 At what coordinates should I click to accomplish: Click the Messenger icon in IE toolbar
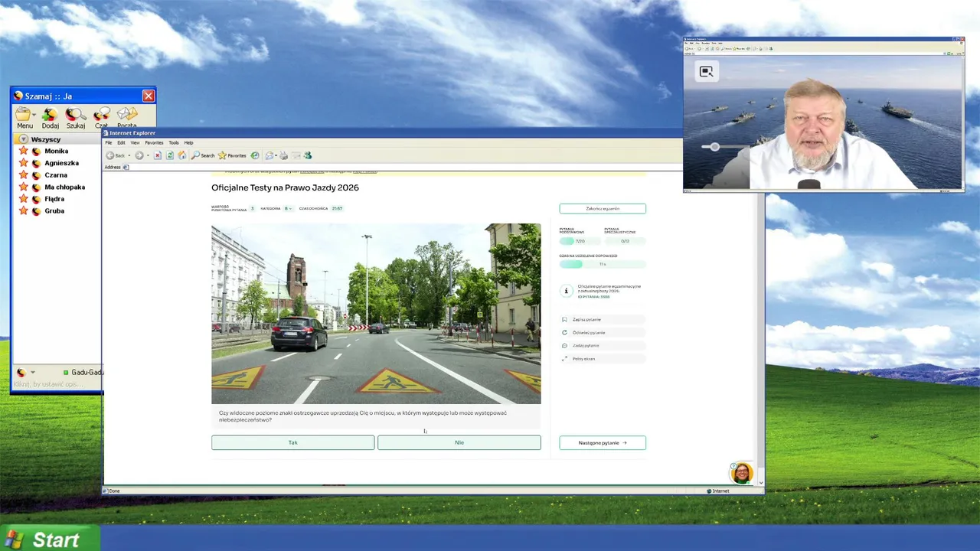(308, 155)
